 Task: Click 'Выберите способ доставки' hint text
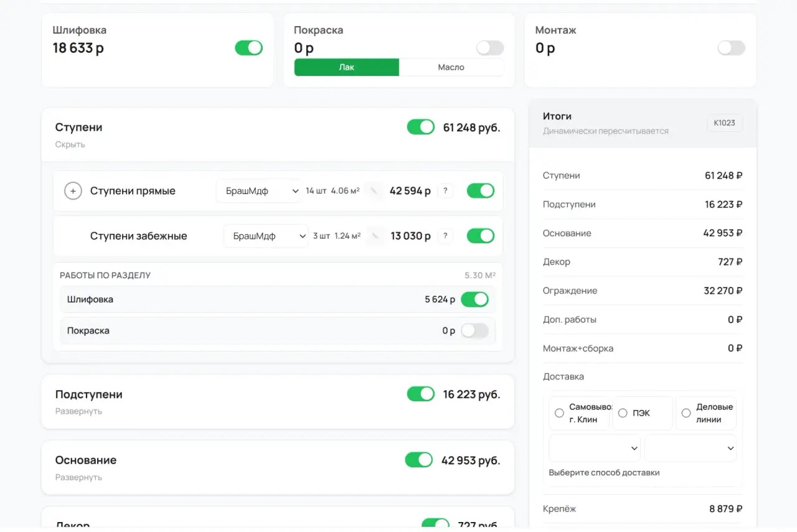(x=604, y=473)
